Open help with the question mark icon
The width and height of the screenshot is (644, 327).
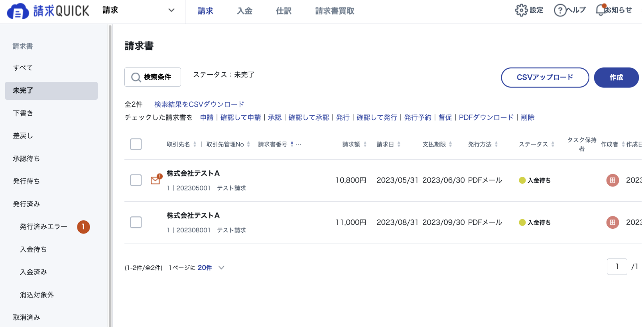pos(560,10)
